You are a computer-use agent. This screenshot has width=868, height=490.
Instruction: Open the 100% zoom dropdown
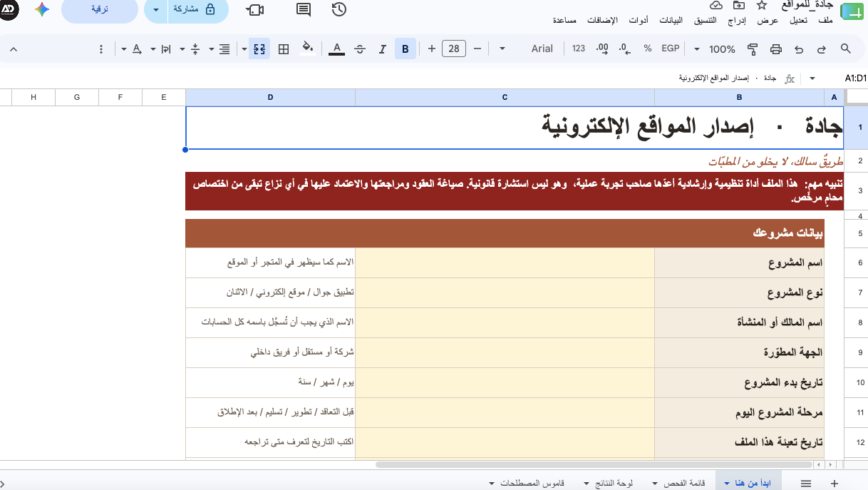(714, 49)
